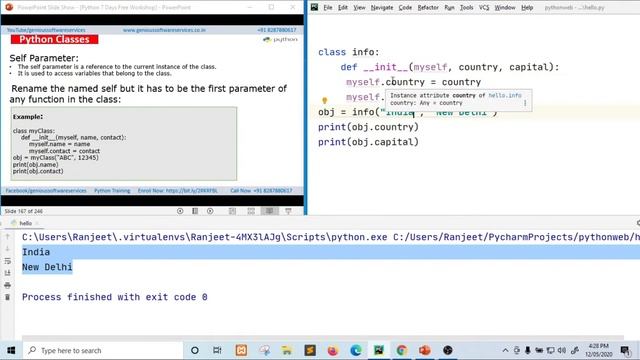Go to next slide in PowerPoint status bar
This screenshot has width=640, height=360.
210,211
